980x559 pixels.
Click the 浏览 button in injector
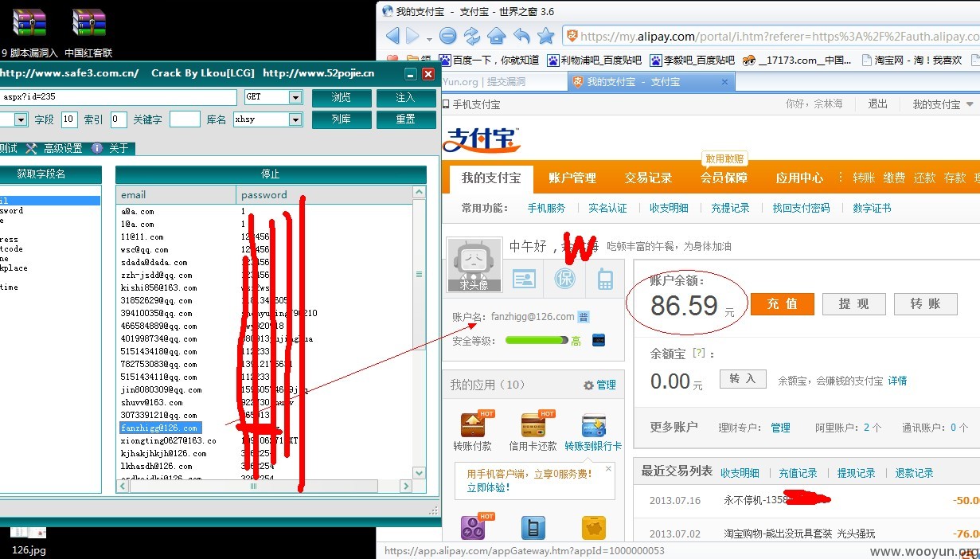pos(341,97)
